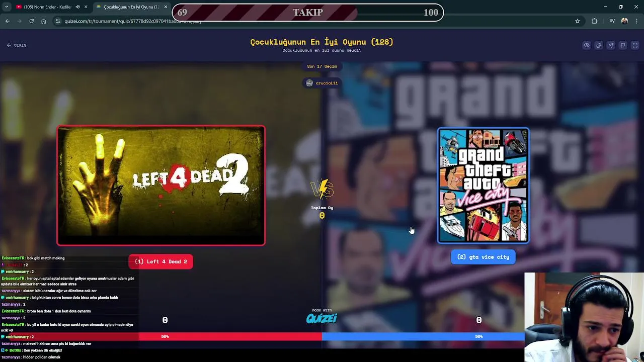The height and width of the screenshot is (362, 644).
Task: Vote for the GTA Vice City cover image
Action: (x=483, y=186)
